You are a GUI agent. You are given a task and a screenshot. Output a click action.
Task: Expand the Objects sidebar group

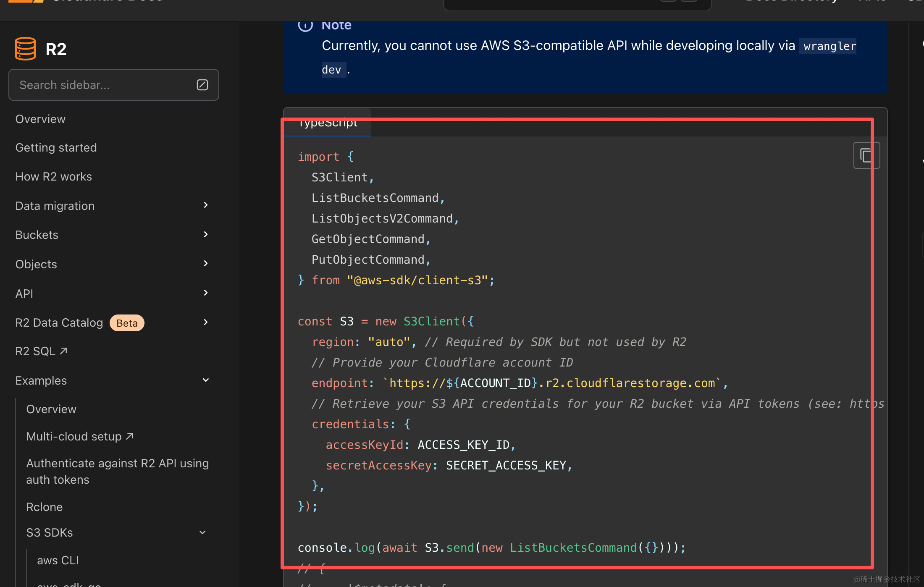pos(206,264)
